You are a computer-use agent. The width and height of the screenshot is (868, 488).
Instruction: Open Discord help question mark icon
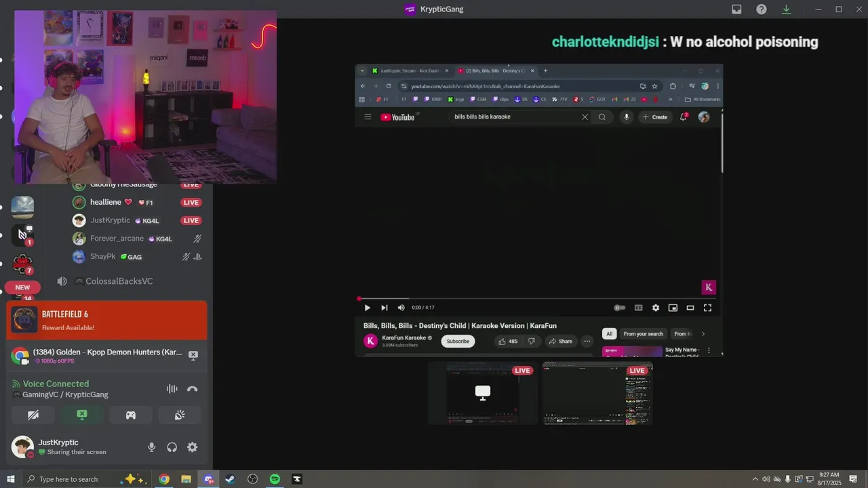click(762, 9)
